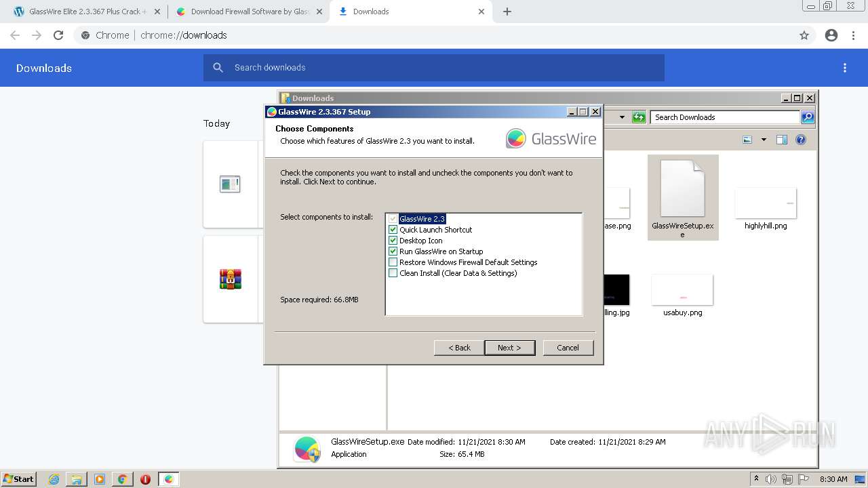Image resolution: width=868 pixels, height=488 pixels.
Task: Open the Opera taskbar icon
Action: tap(145, 479)
